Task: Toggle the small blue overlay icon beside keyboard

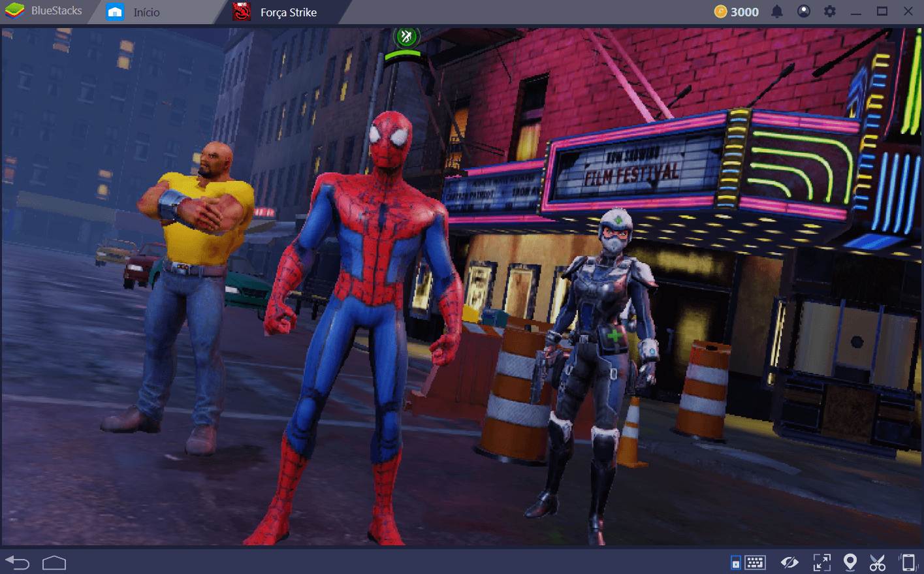Action: pyautogui.click(x=736, y=562)
